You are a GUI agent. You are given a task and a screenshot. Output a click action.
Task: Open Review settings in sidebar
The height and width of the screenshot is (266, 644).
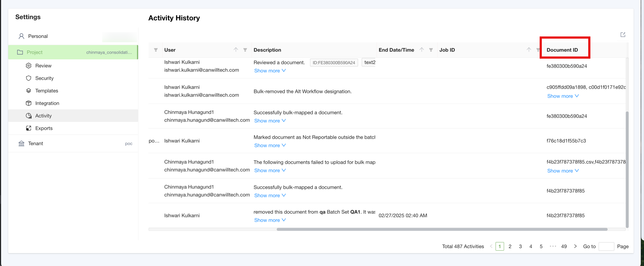43,66
